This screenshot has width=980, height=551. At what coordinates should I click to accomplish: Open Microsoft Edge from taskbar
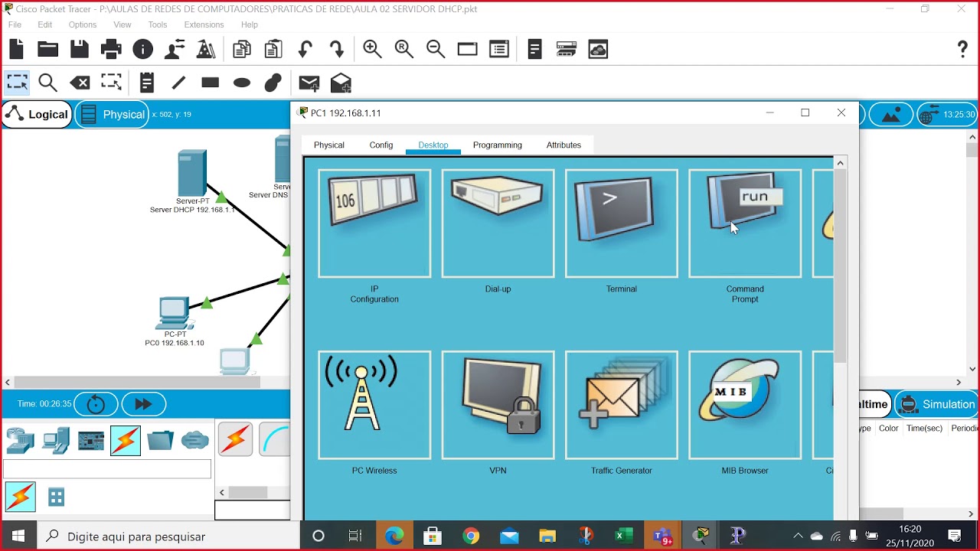tap(394, 536)
